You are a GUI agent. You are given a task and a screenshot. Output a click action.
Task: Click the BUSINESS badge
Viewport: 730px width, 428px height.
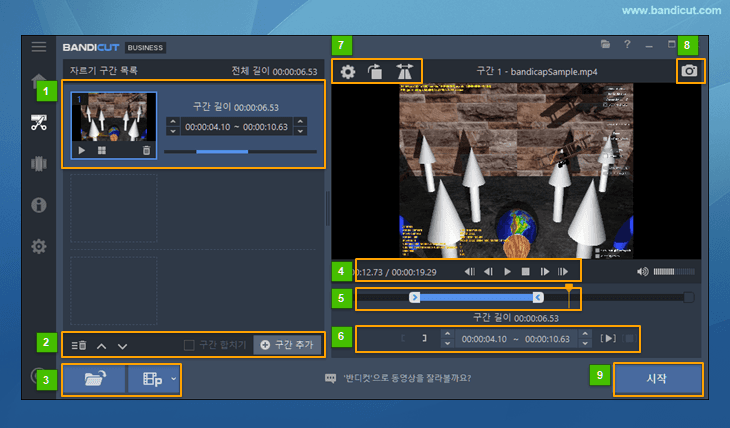tap(145, 48)
